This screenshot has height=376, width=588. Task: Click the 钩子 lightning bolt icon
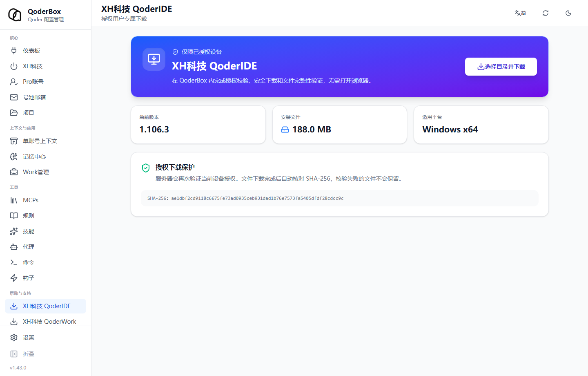[x=14, y=278]
